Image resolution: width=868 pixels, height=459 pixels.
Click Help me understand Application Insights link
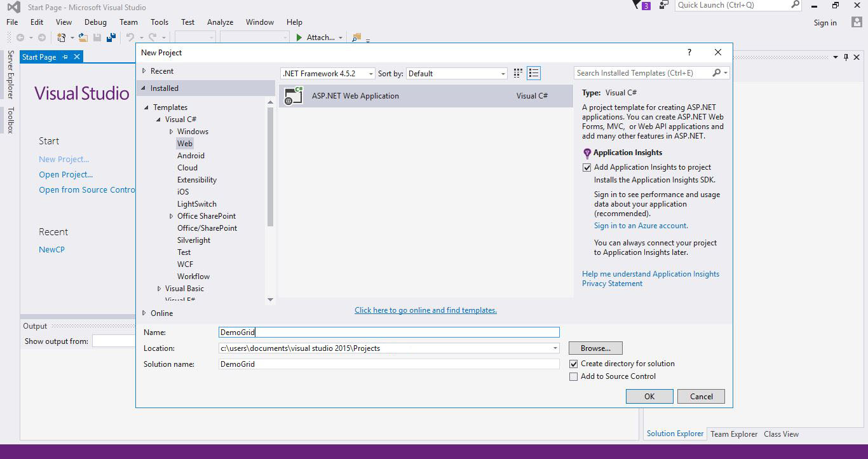[651, 274]
